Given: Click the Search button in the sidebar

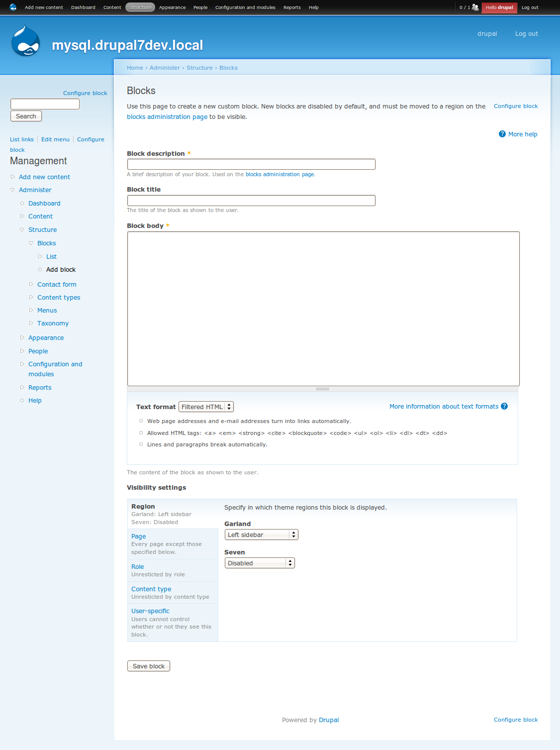Looking at the screenshot, I should (x=26, y=115).
